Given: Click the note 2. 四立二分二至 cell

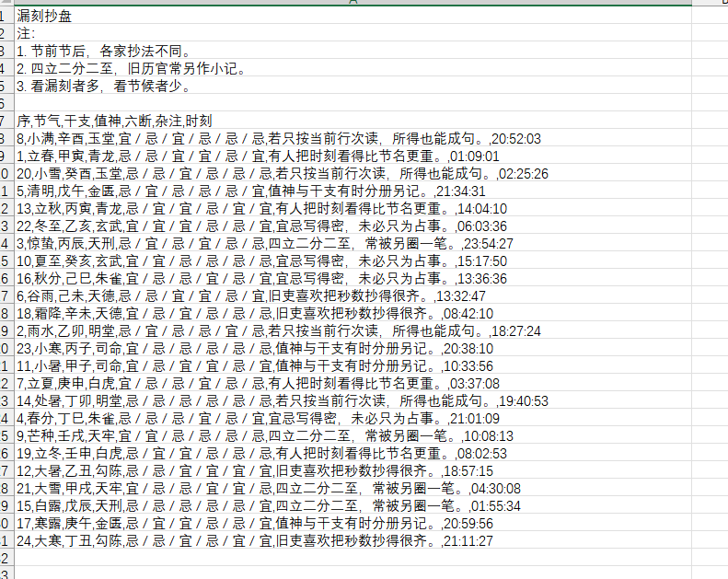Looking at the screenshot, I should [x=352, y=68].
